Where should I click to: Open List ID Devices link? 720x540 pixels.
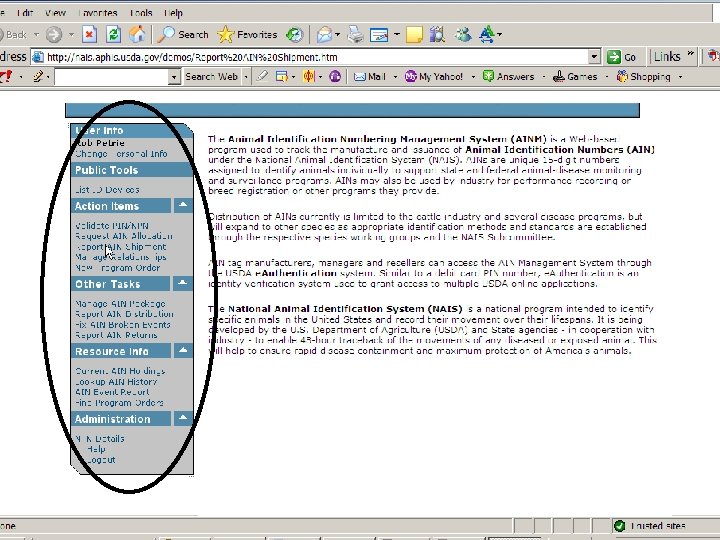(x=107, y=190)
